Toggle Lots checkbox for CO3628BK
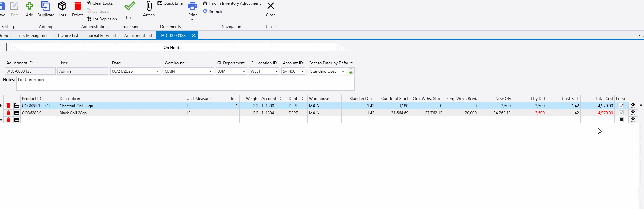Screen dimensions: 644x209 pos(621,113)
